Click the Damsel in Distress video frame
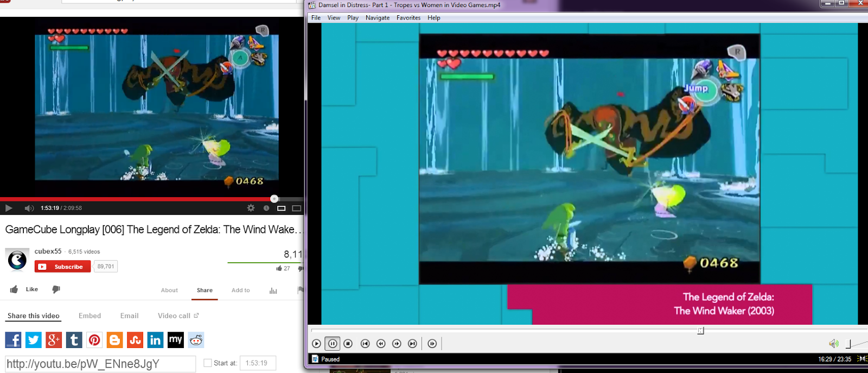868x373 pixels. [x=590, y=174]
